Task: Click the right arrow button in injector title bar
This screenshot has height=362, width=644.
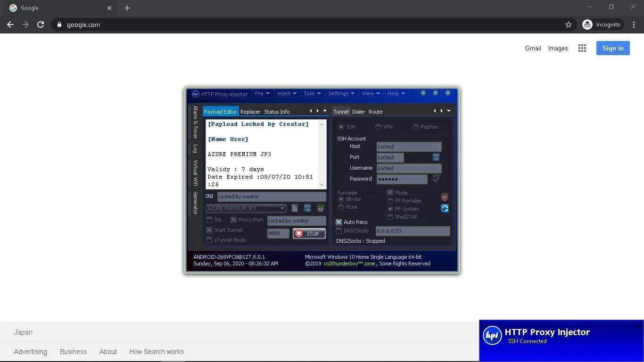Action: (448, 93)
